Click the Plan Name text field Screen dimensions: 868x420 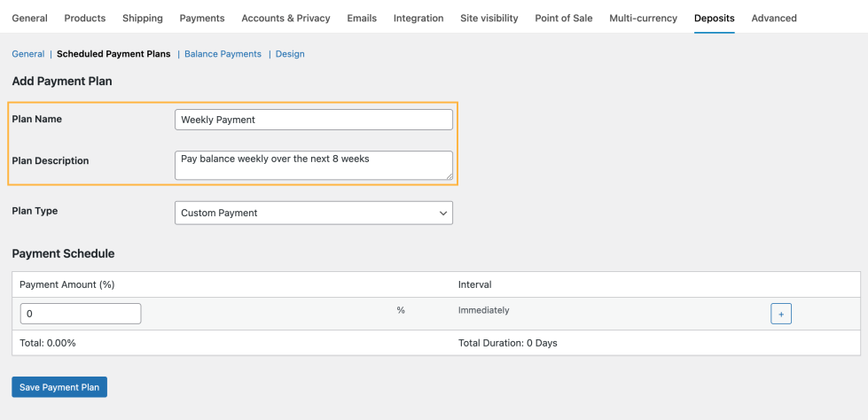pyautogui.click(x=314, y=120)
